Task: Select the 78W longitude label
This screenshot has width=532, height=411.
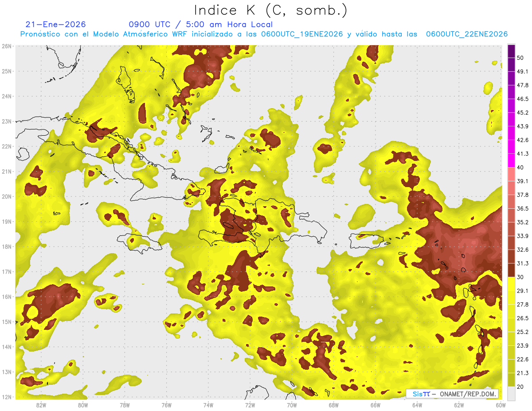Action: coord(125,405)
